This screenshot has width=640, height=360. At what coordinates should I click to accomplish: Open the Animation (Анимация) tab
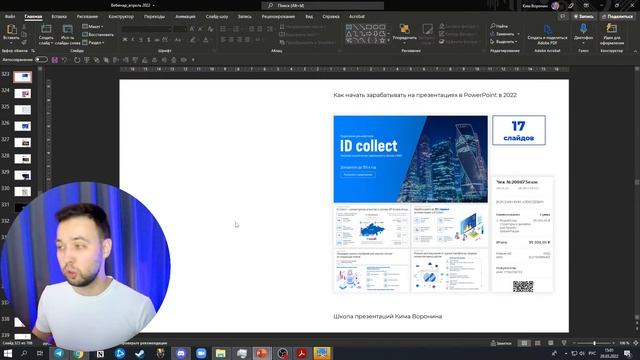185,17
